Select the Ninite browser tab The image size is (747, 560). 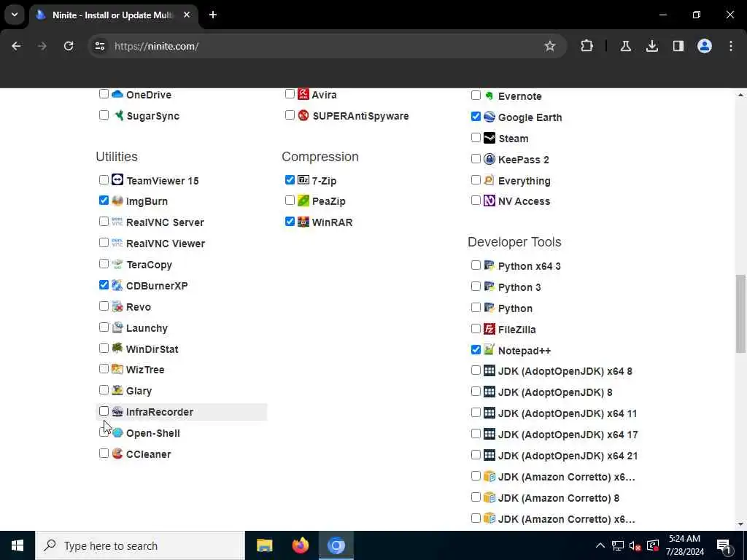point(113,15)
